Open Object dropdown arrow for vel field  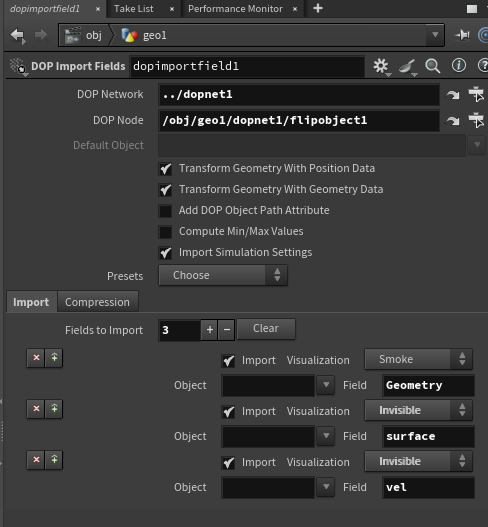(x=326, y=487)
